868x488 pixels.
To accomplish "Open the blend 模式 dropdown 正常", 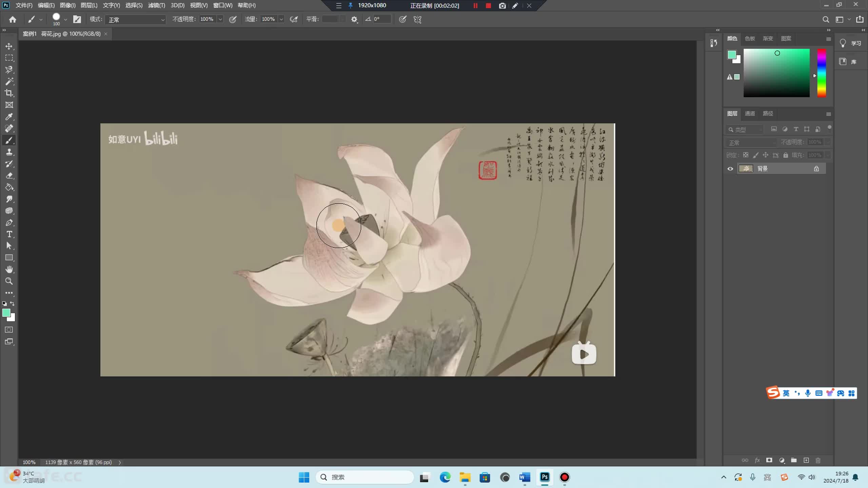I will click(x=136, y=20).
